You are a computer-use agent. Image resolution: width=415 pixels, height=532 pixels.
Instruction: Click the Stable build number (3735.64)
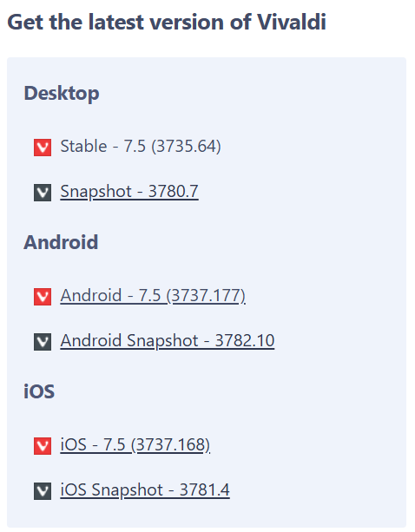tap(186, 146)
